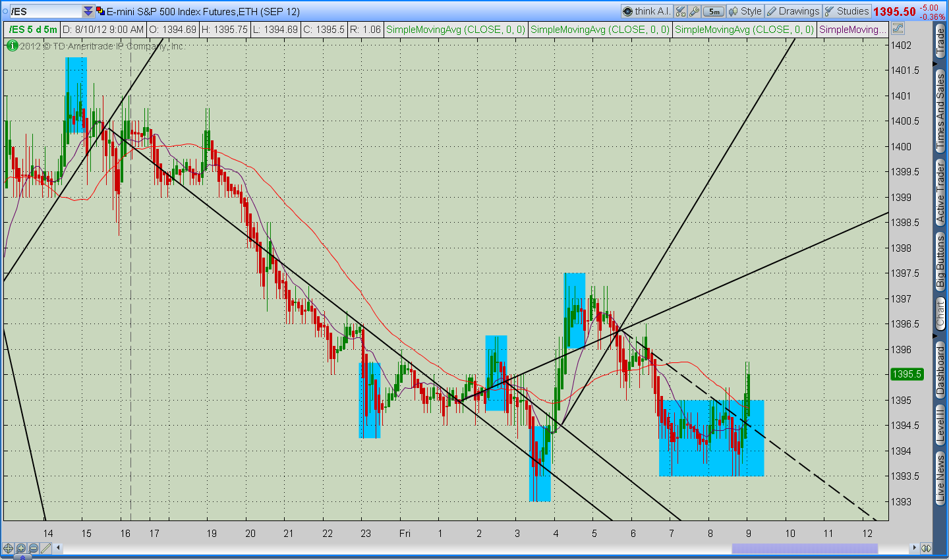Open the Drawings pencil menu
Viewport: 949px width, 560px height.
point(793,11)
